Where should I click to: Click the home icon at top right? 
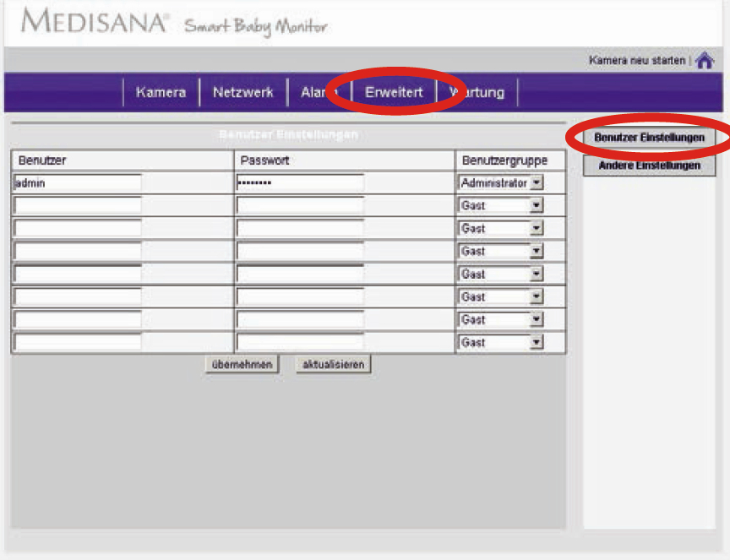tap(704, 62)
